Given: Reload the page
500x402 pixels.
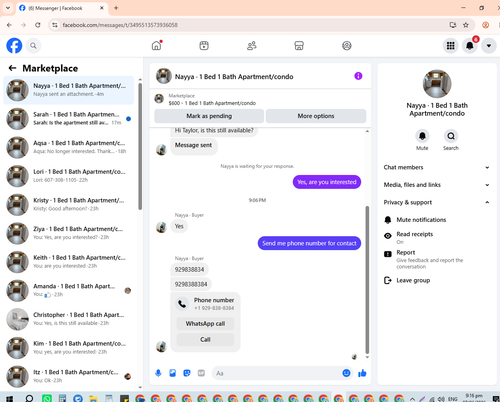Looking at the screenshot, I should pos(38,25).
